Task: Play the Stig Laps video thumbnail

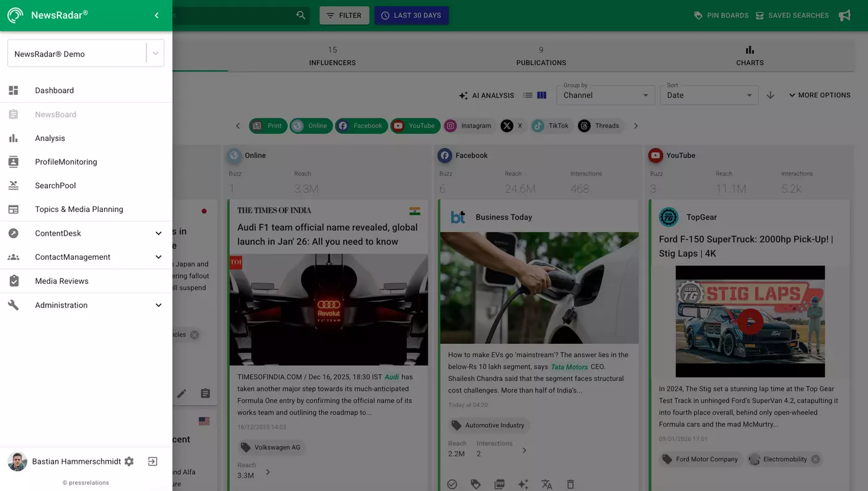Action: [x=750, y=321]
